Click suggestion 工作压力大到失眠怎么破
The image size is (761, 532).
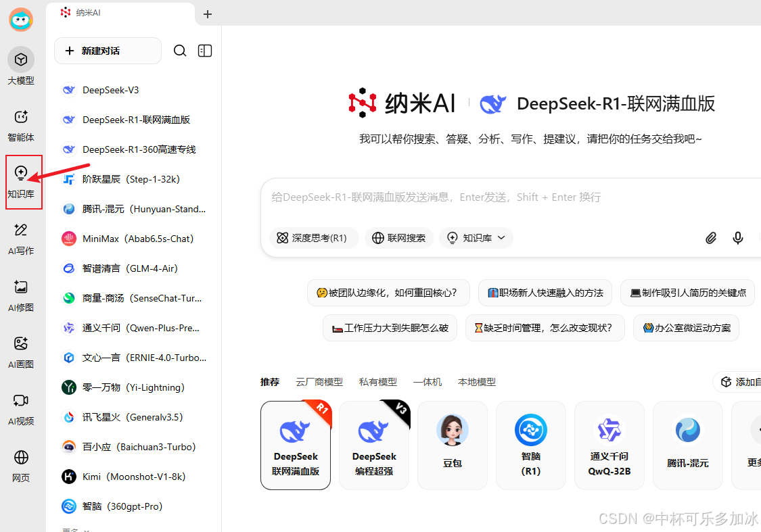coord(390,328)
